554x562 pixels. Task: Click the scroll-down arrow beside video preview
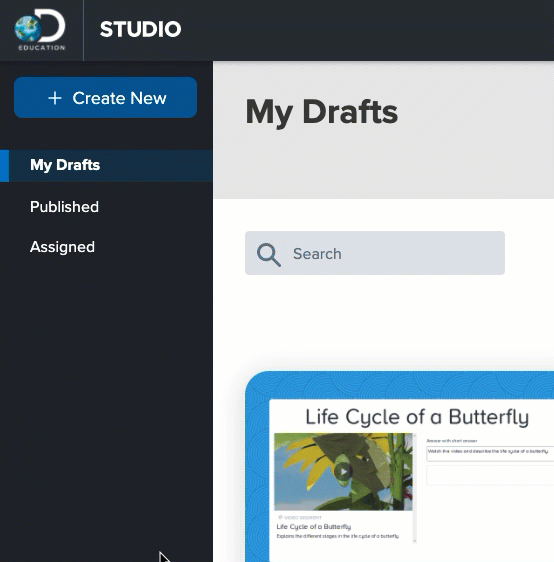415,541
